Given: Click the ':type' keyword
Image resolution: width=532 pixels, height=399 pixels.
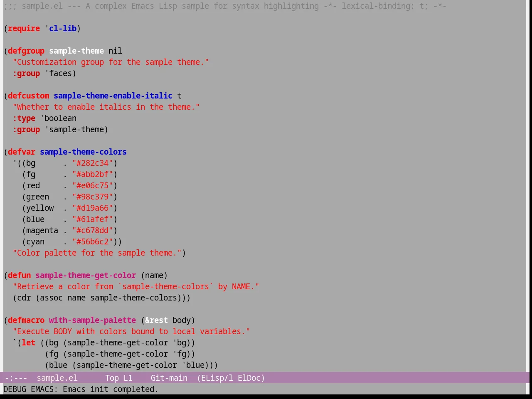Looking at the screenshot, I should pos(24,118).
